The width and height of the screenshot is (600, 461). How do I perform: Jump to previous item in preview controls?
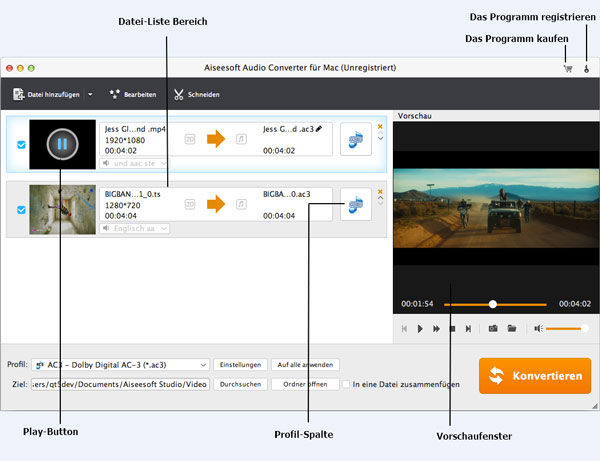404,329
